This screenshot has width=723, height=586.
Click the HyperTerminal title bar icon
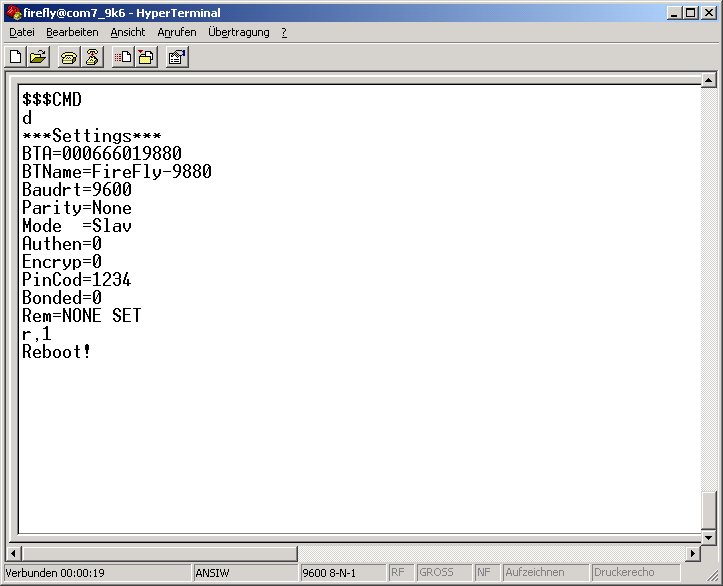12,13
